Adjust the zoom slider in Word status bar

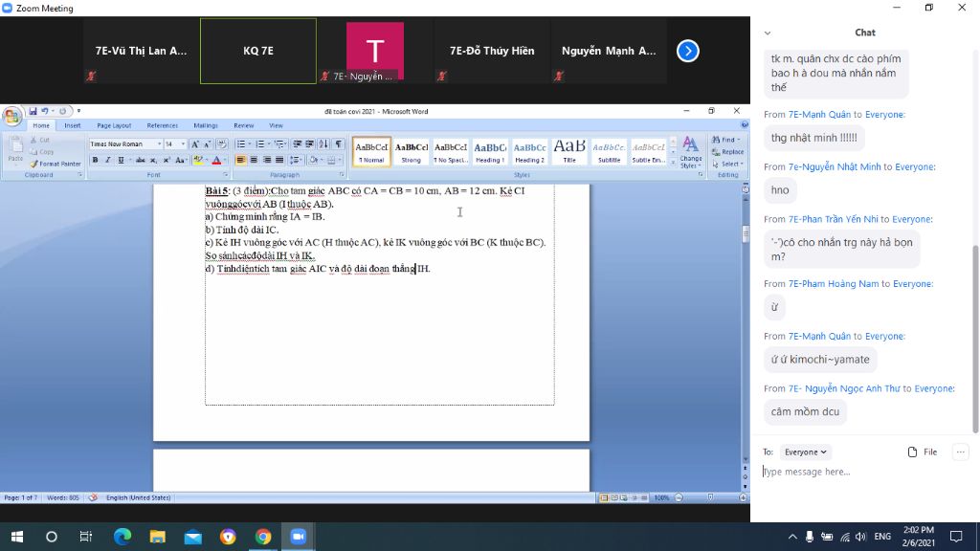coord(711,497)
